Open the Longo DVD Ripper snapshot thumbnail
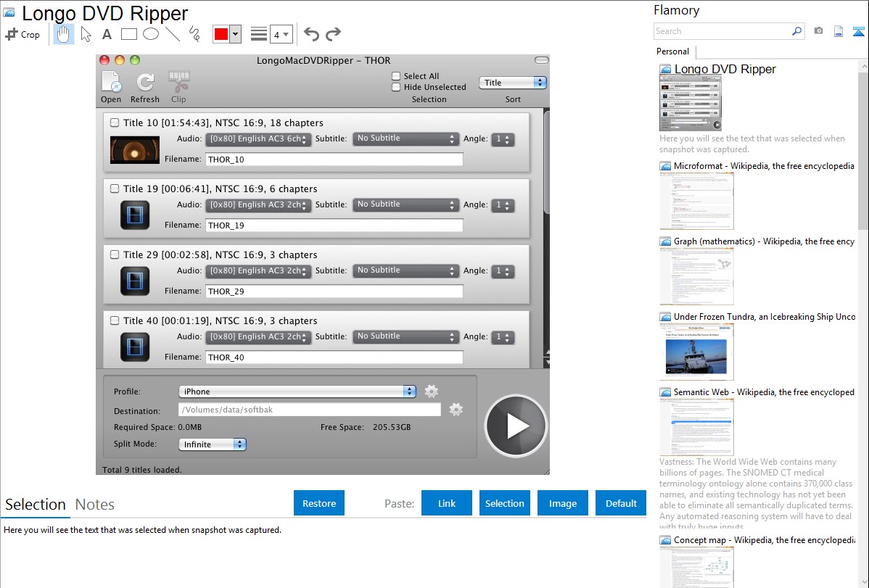869x588 pixels. [x=691, y=104]
